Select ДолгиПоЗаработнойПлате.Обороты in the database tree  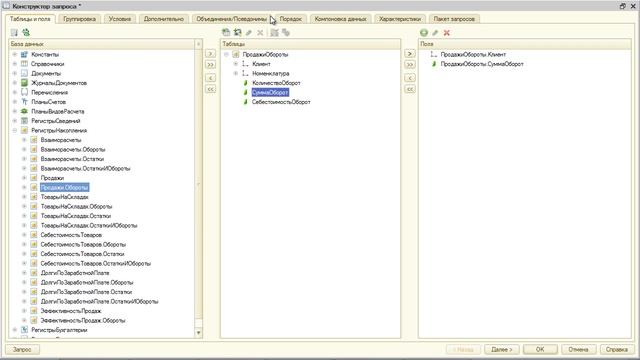coord(87,282)
